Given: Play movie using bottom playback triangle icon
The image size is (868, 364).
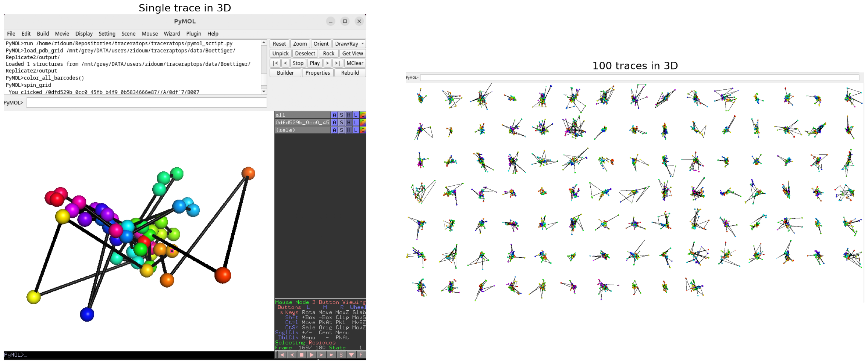Looking at the screenshot, I should tap(312, 355).
